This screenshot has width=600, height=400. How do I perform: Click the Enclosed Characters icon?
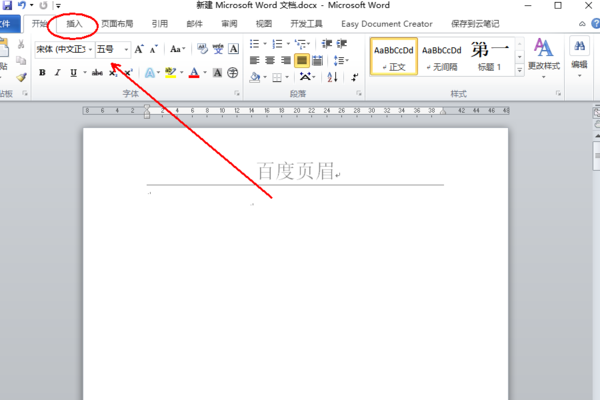tap(233, 72)
